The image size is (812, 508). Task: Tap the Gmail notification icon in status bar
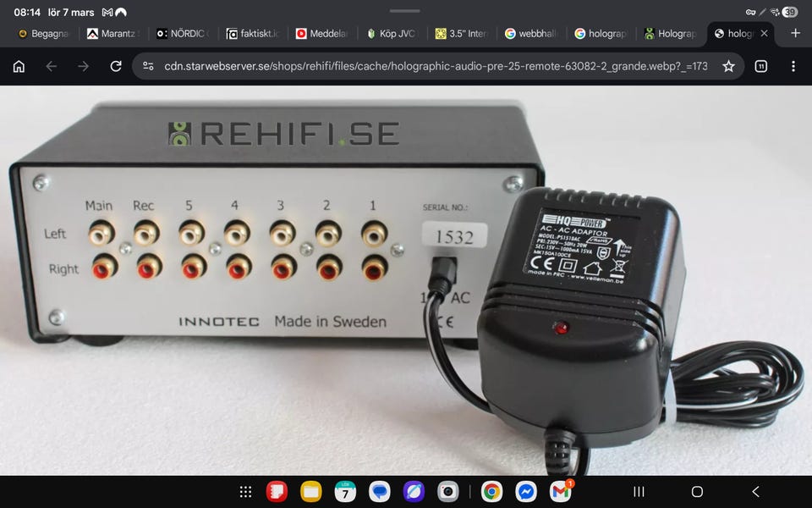click(107, 12)
